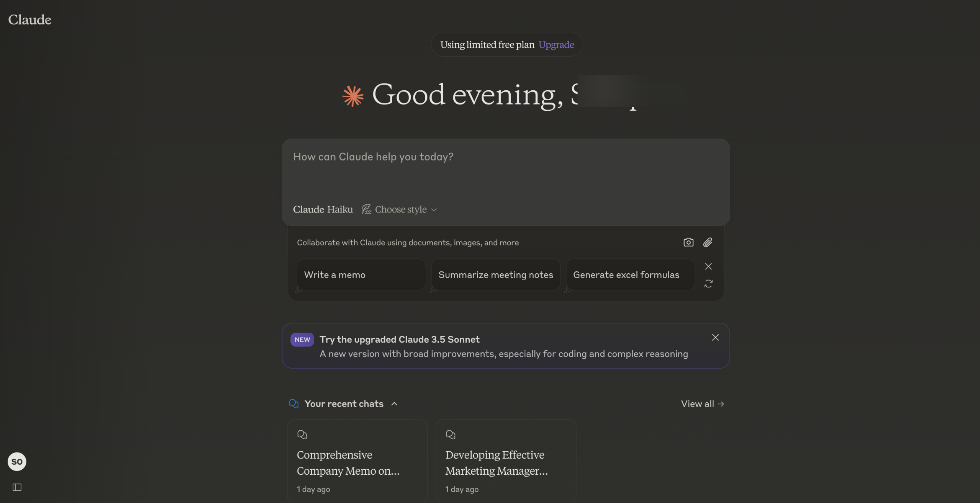Click the orange Claude starburst logo
The image size is (980, 503).
[x=352, y=96]
